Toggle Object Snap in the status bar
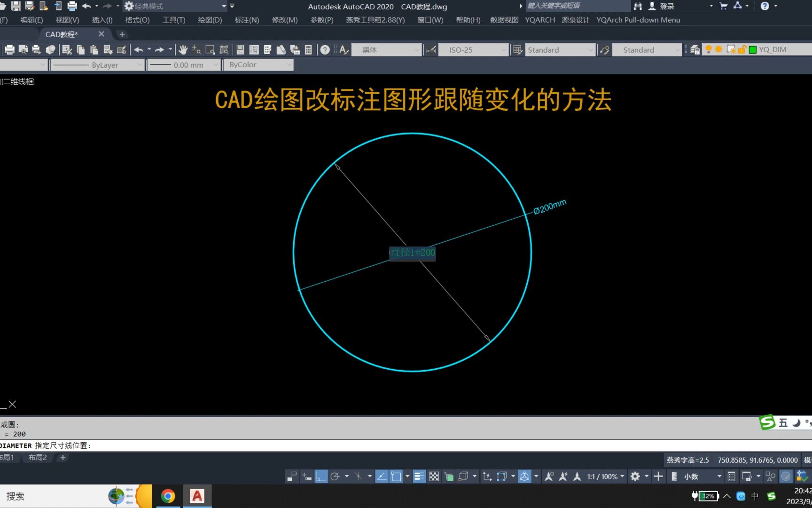This screenshot has height=508, width=812. point(396,476)
